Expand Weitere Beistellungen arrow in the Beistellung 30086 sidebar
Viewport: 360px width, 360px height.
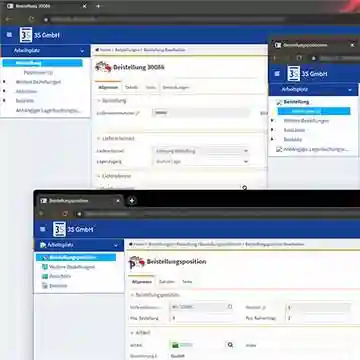point(4,82)
